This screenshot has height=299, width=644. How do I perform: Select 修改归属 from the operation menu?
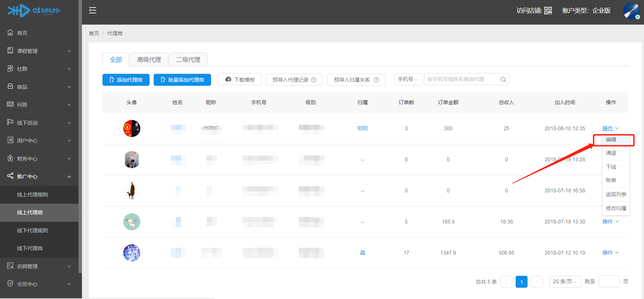pos(616,208)
